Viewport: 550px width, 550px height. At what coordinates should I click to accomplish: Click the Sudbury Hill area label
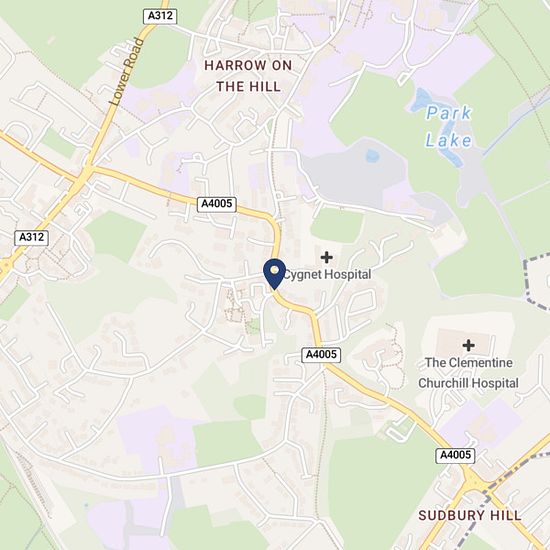point(470,515)
